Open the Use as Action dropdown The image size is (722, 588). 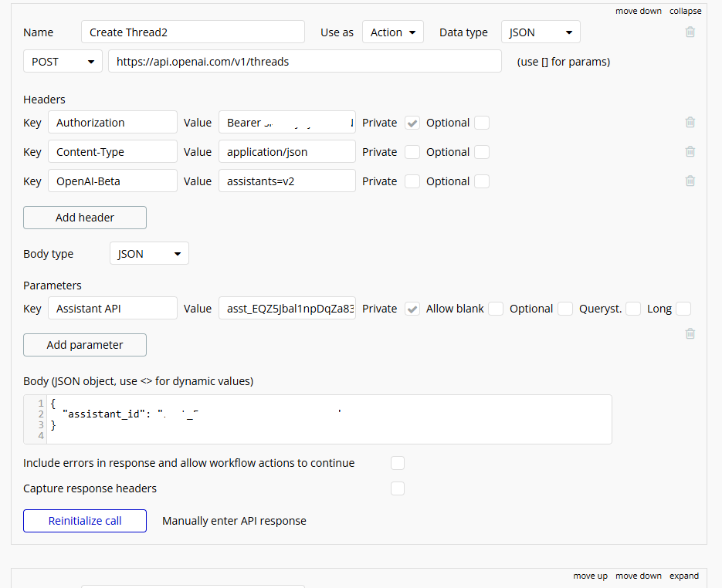coord(393,32)
